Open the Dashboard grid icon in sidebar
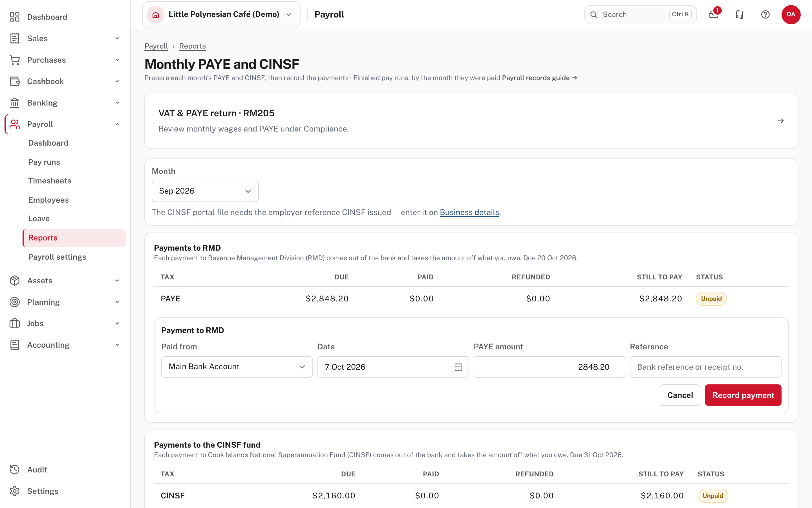This screenshot has width=812, height=508. [x=14, y=17]
